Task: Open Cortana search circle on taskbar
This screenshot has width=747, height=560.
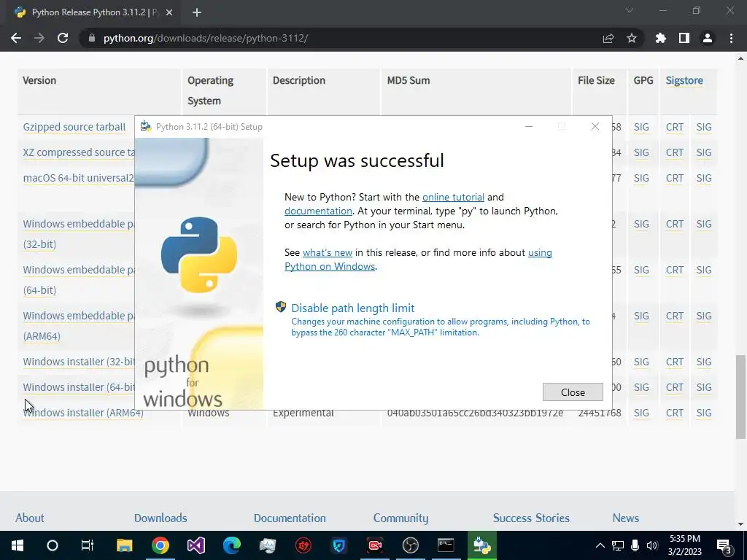Action: click(x=53, y=545)
